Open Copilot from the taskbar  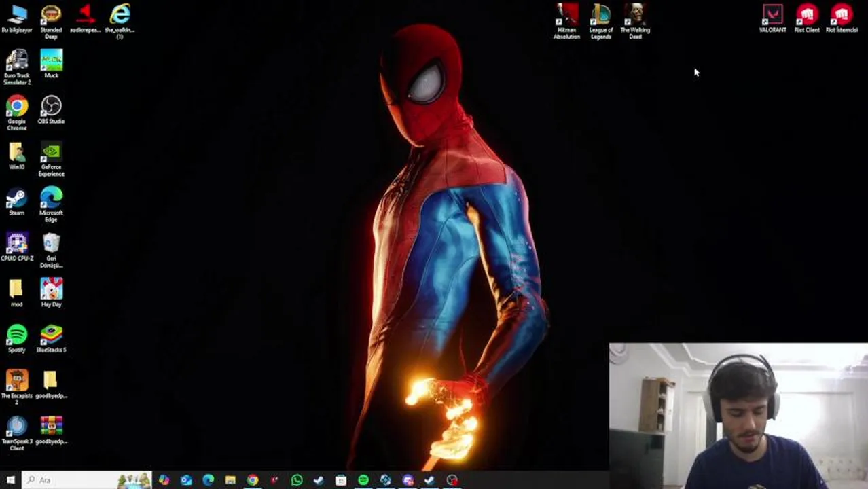[x=164, y=480]
